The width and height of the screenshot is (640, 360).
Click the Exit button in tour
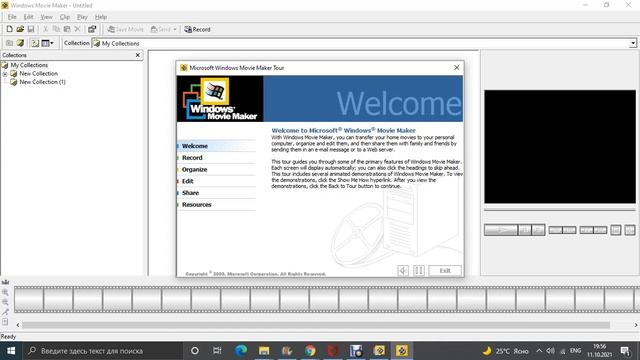[445, 270]
